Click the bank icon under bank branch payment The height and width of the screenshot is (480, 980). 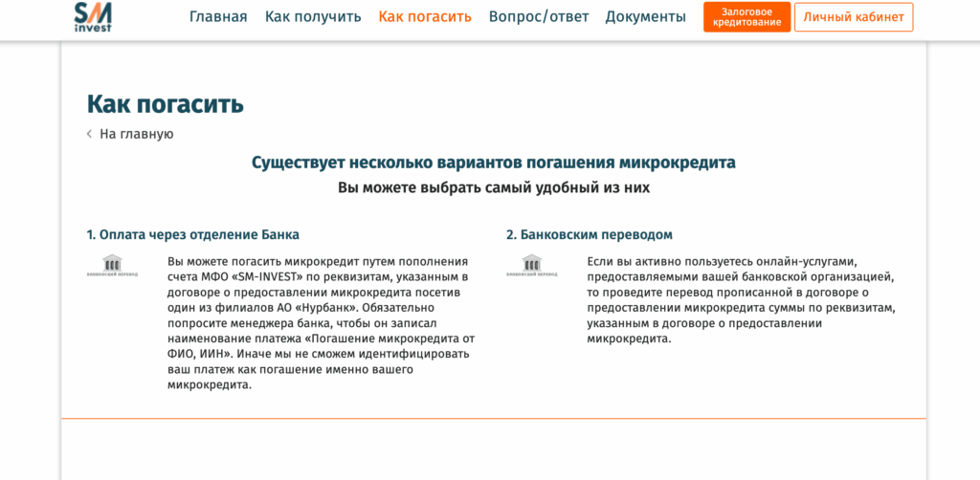112,266
